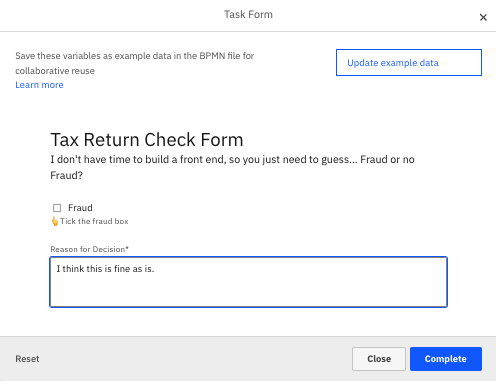This screenshot has width=496, height=381.
Task: Click the Reason for Decision field label
Action: click(x=89, y=249)
